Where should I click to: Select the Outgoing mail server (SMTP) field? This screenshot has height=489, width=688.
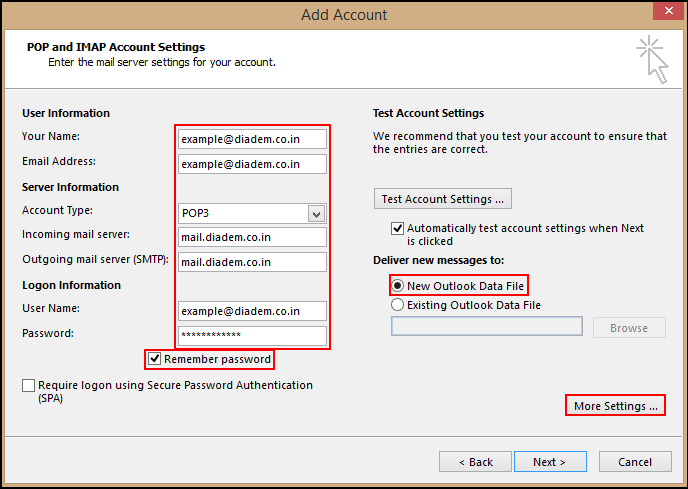click(252, 262)
